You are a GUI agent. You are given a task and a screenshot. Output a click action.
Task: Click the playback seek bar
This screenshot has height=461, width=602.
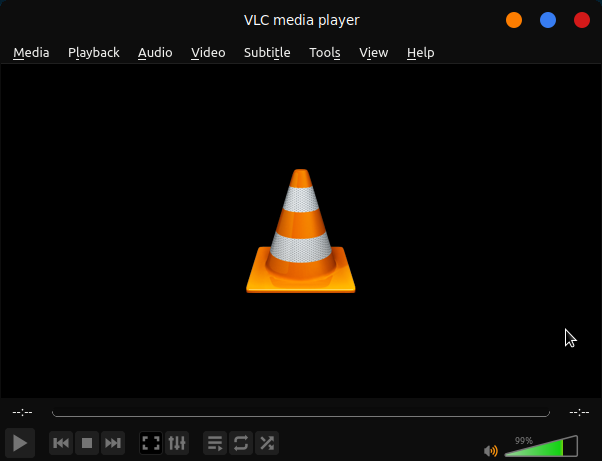pos(300,412)
